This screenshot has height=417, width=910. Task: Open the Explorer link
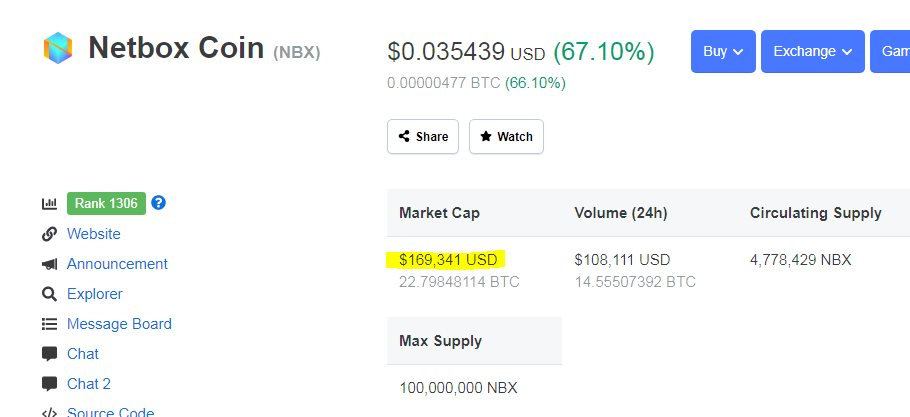coord(94,294)
